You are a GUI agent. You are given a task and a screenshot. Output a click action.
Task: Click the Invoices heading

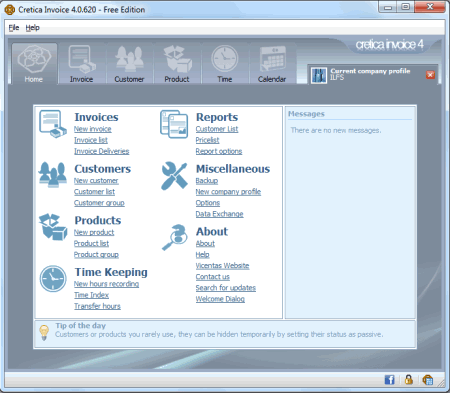96,117
